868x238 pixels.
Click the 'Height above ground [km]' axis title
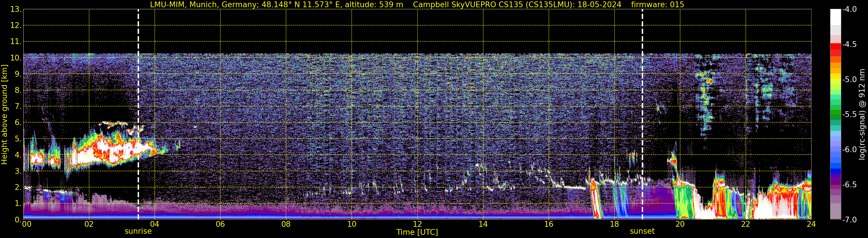[x=4, y=115]
